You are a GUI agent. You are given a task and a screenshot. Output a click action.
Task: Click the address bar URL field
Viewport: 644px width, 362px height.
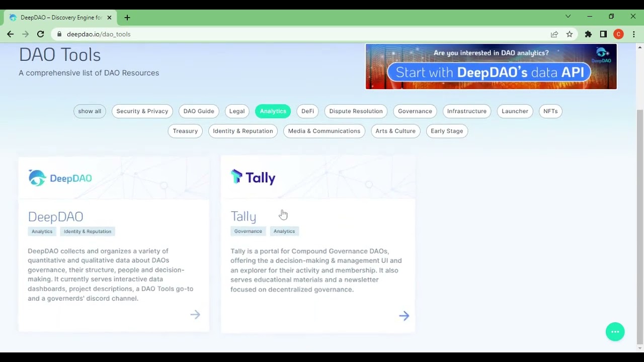pos(302,34)
